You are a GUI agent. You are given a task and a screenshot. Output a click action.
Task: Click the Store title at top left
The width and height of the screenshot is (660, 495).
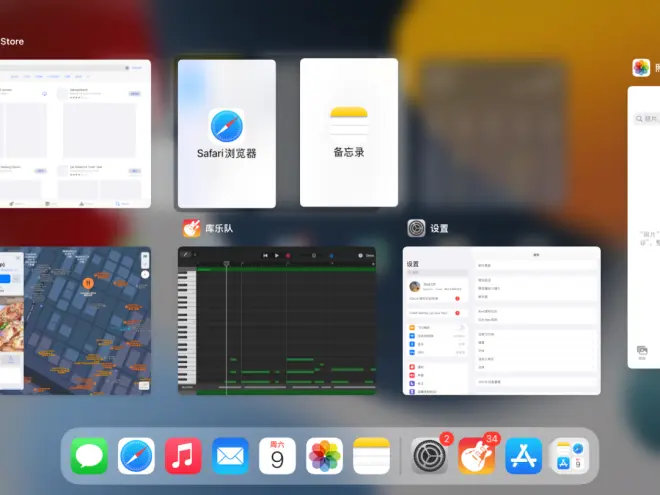(x=12, y=41)
